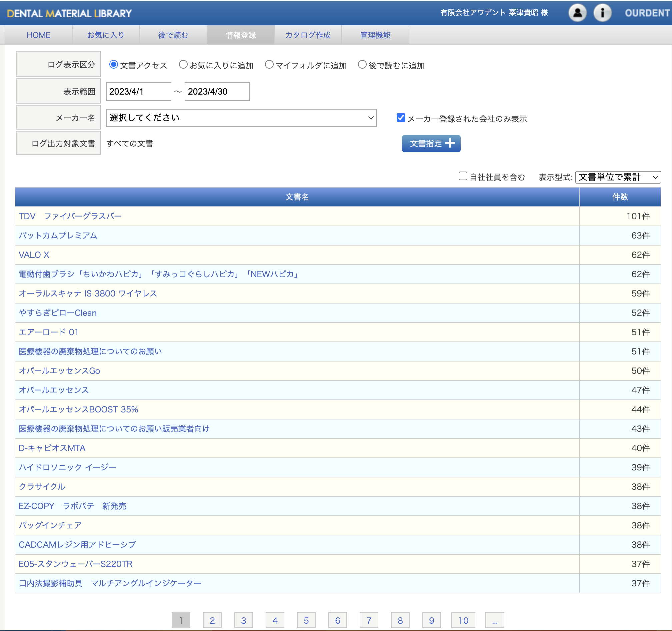Go to results page 7
Image resolution: width=672 pixels, height=631 pixels.
[369, 620]
